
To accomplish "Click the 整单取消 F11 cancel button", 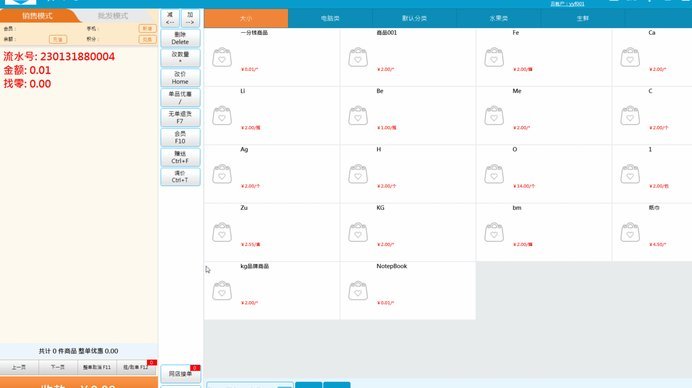I will [x=97, y=367].
